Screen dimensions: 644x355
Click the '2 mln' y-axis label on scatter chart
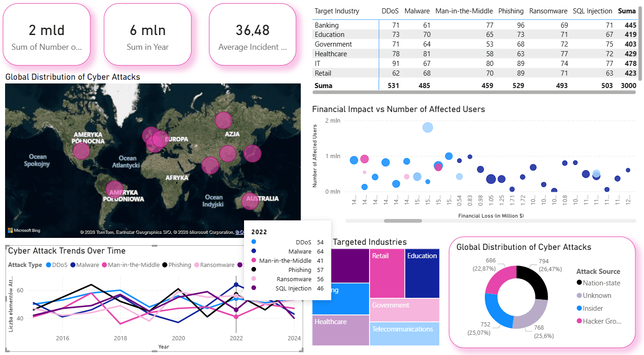tap(333, 120)
